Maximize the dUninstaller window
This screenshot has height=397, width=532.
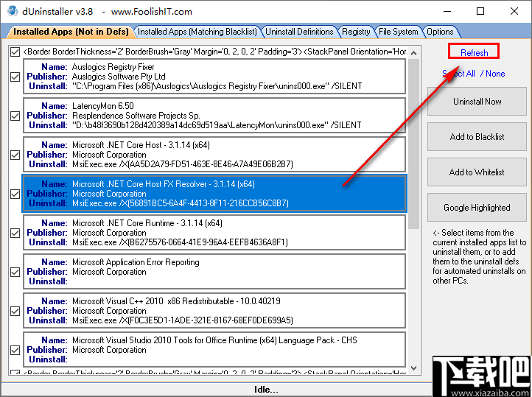coord(480,11)
